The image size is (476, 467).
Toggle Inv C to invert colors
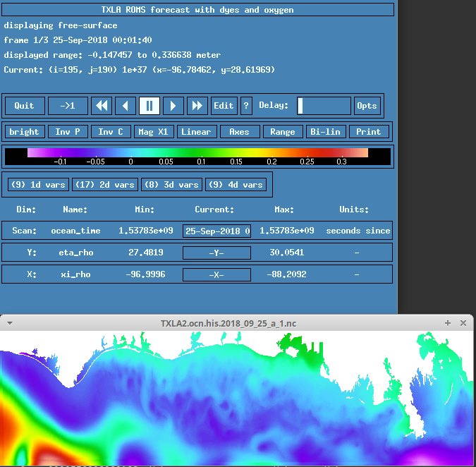tap(111, 132)
